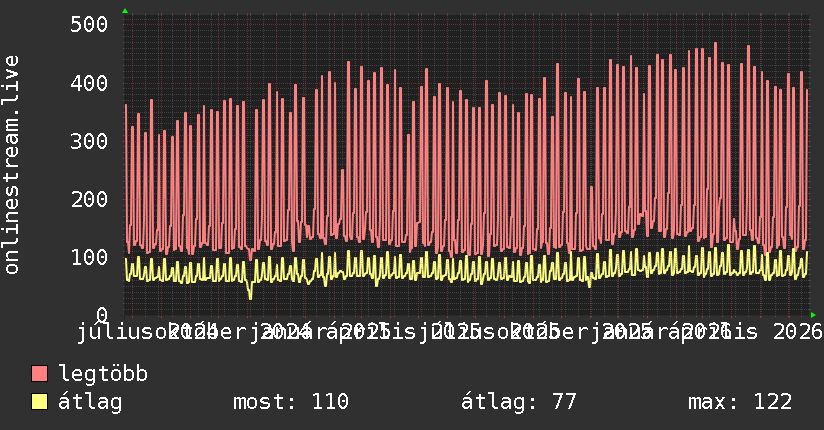Click the 400 label on the y-axis
This screenshot has height=430, width=824.
point(89,83)
